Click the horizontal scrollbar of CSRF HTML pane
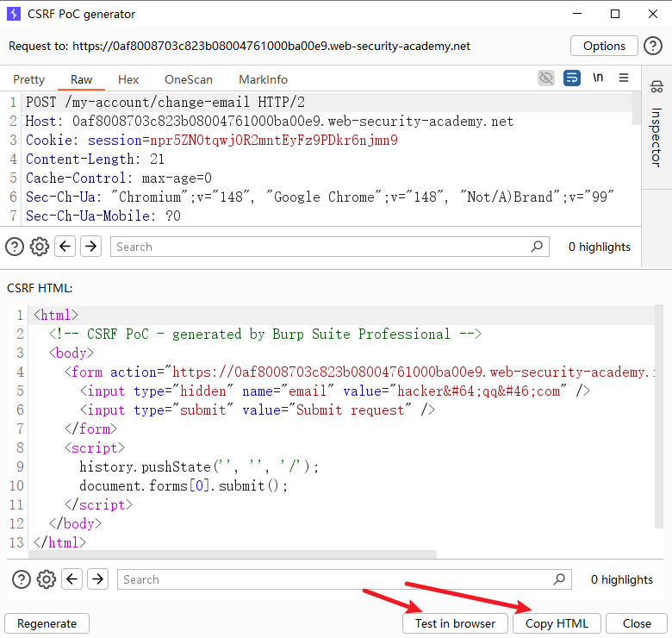Viewport: 672px width, 638px height. (233, 554)
